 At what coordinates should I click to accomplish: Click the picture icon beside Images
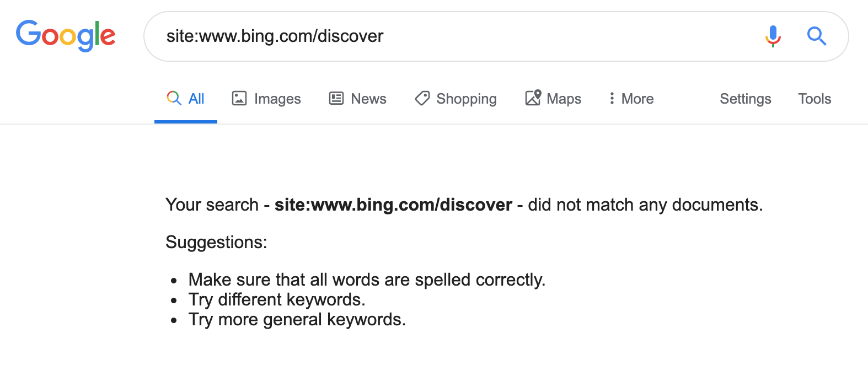pyautogui.click(x=239, y=99)
